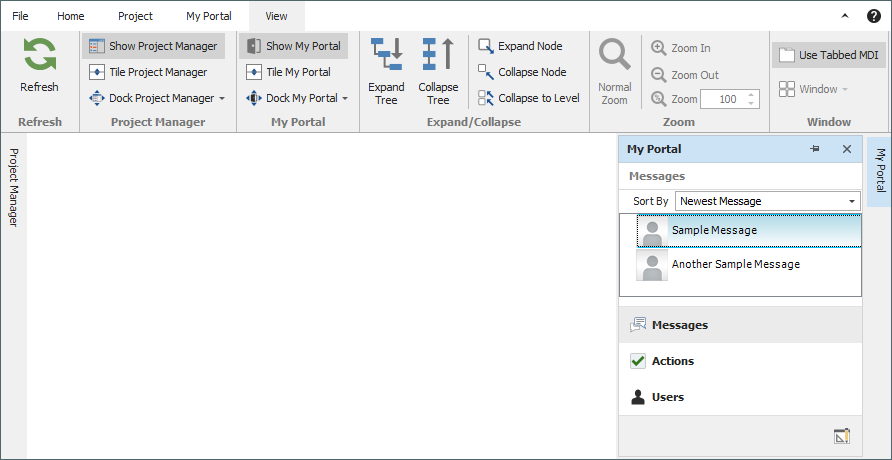Toggle Show Project Manager
Viewport: 892px width, 460px height.
154,46
